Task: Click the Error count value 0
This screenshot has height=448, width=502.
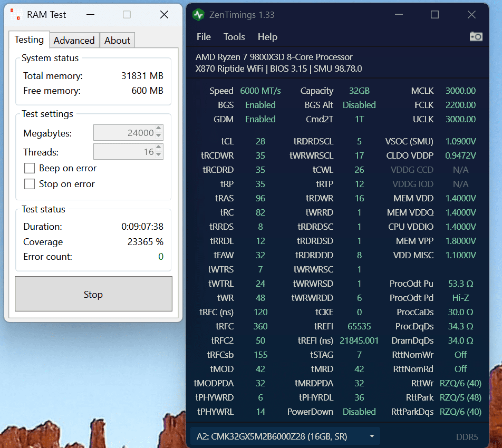Action: click(x=161, y=257)
